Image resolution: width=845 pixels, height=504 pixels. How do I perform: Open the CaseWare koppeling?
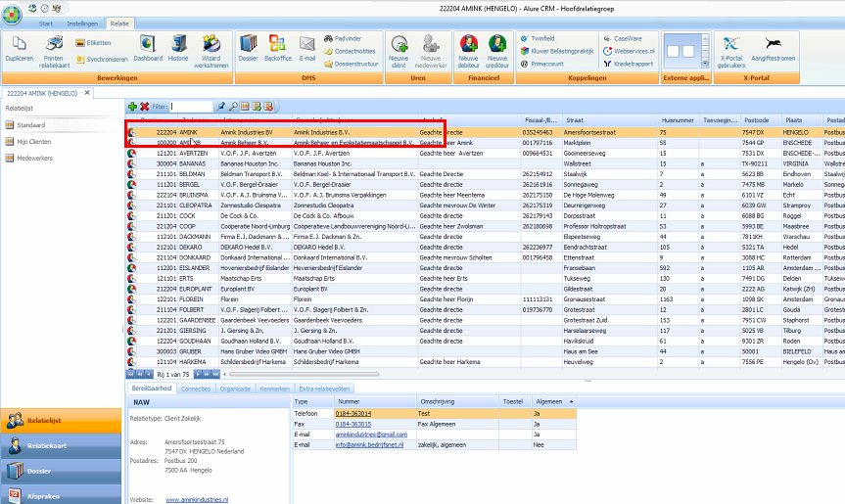[623, 38]
